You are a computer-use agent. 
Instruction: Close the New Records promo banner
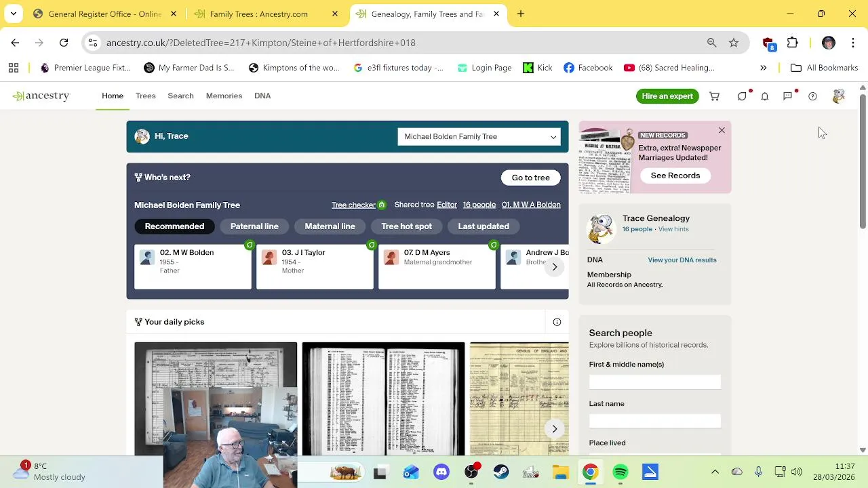722,130
